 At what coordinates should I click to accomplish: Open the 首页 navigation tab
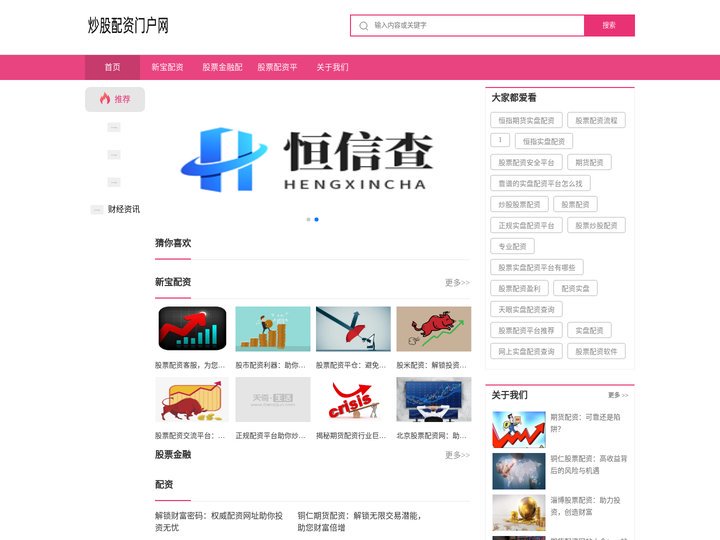pyautogui.click(x=112, y=67)
